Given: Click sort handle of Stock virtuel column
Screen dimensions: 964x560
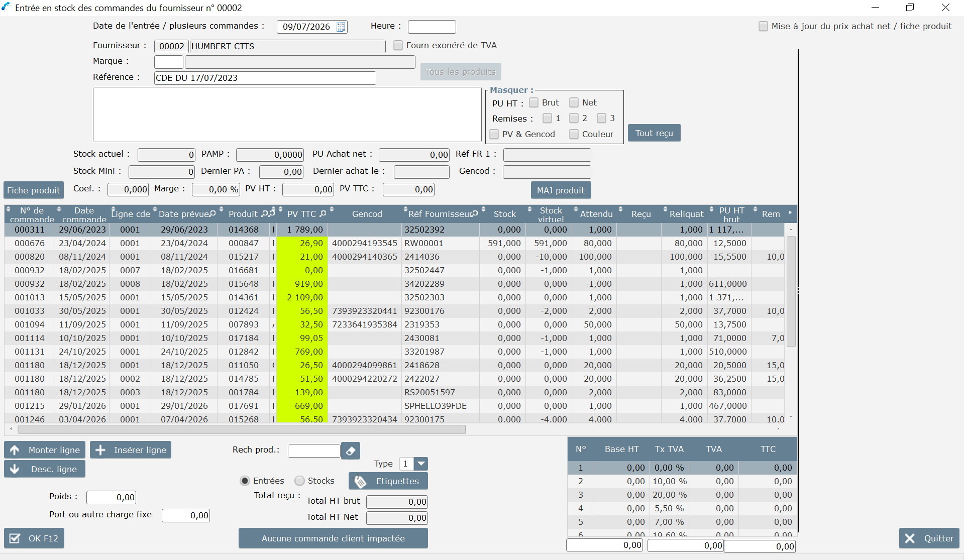Looking at the screenshot, I should click(x=529, y=209).
